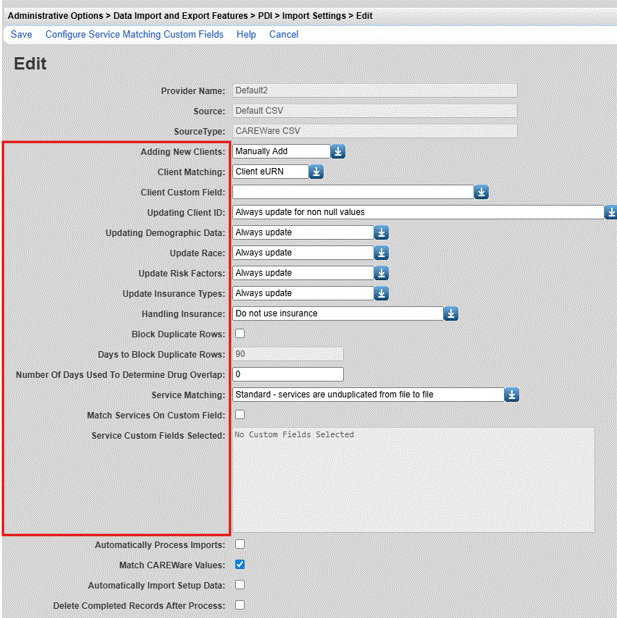Click the 'Adding New Clients:' label
The image size is (617, 618).
[x=183, y=152]
